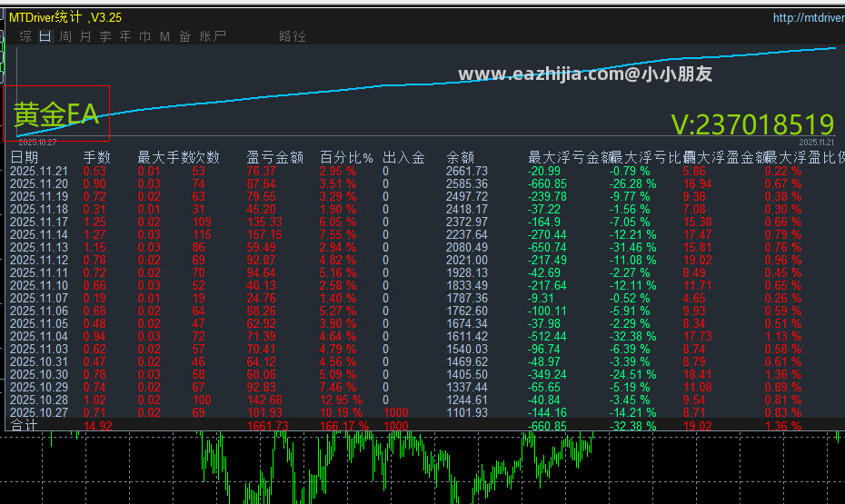Open the 币 tab
The image size is (845, 504).
coord(145,36)
